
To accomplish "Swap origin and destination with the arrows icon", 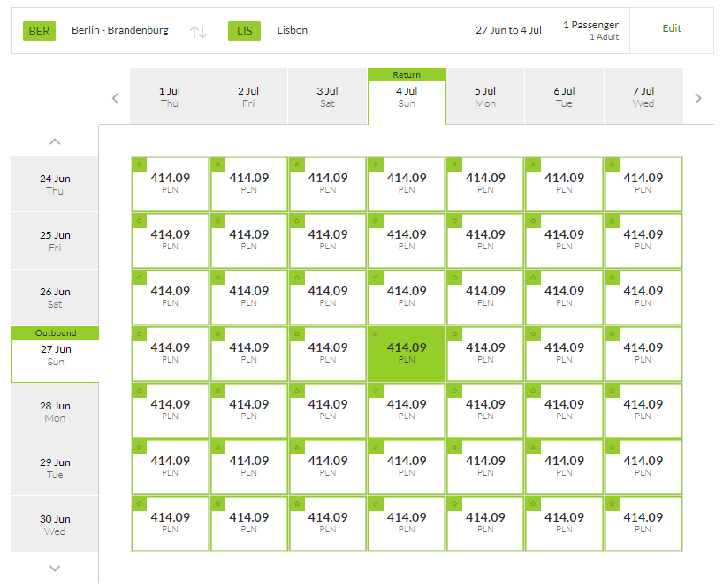I will 198,32.
